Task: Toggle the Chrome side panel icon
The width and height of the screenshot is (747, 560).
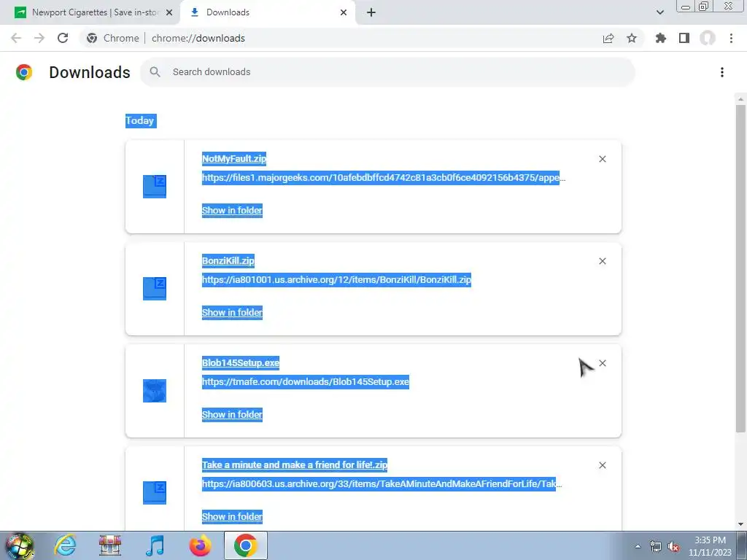Action: [x=684, y=38]
